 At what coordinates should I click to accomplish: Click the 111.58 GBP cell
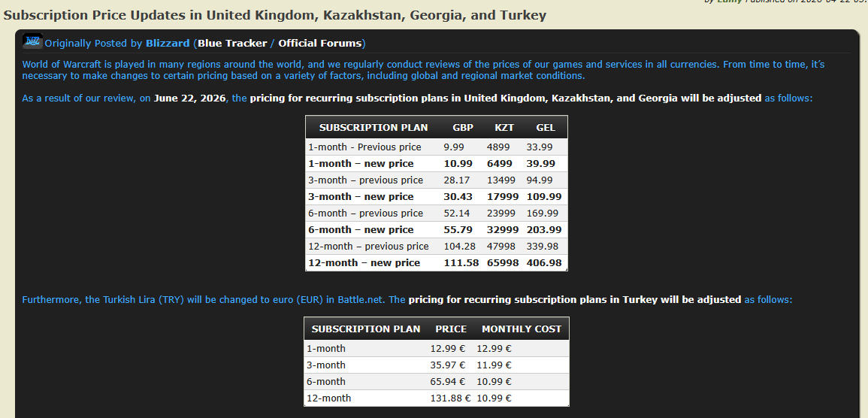461,263
